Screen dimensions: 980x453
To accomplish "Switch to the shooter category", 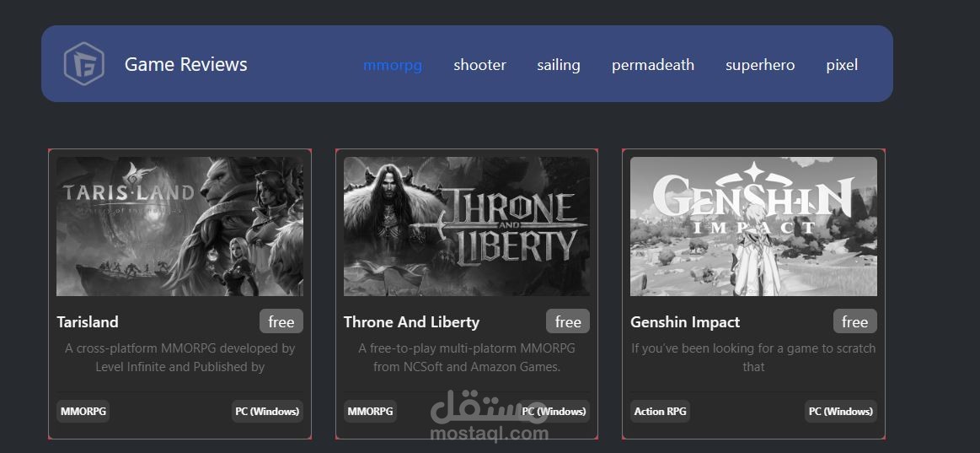I will pyautogui.click(x=480, y=65).
